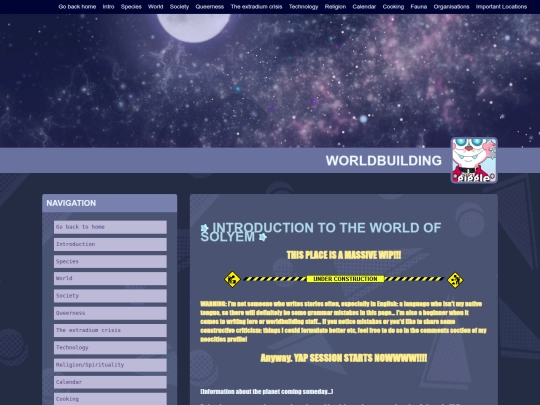Screen dimensions: 540x405
Task: Open Calendar in the Navigation sidebar
Action: point(110,382)
